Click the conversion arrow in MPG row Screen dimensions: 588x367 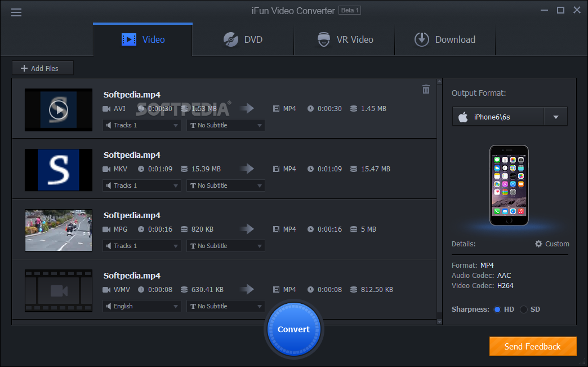[x=247, y=229]
